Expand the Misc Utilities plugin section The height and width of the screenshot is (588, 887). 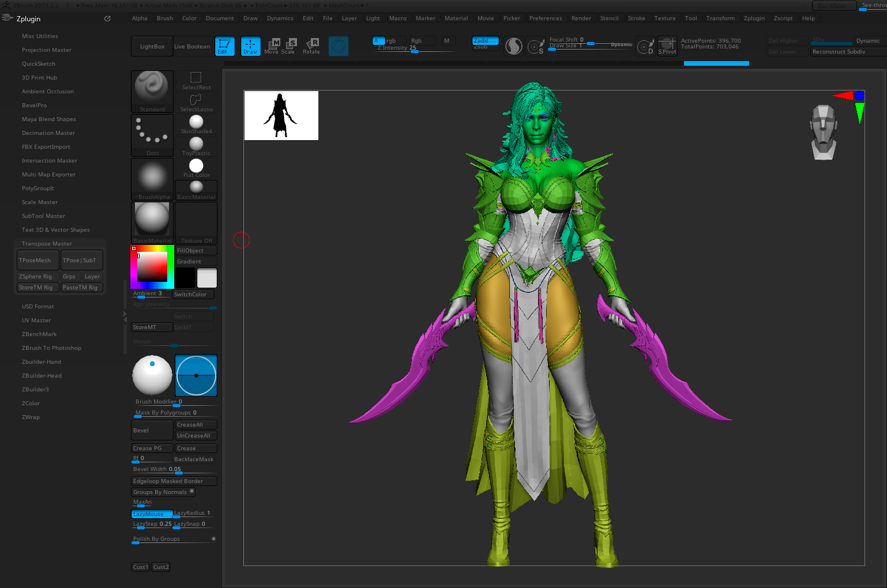coord(40,36)
